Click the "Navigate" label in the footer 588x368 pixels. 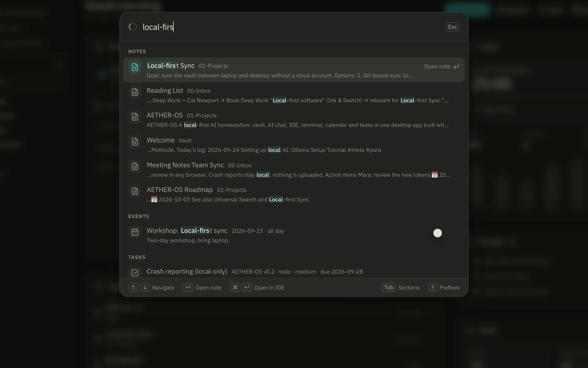pyautogui.click(x=163, y=287)
